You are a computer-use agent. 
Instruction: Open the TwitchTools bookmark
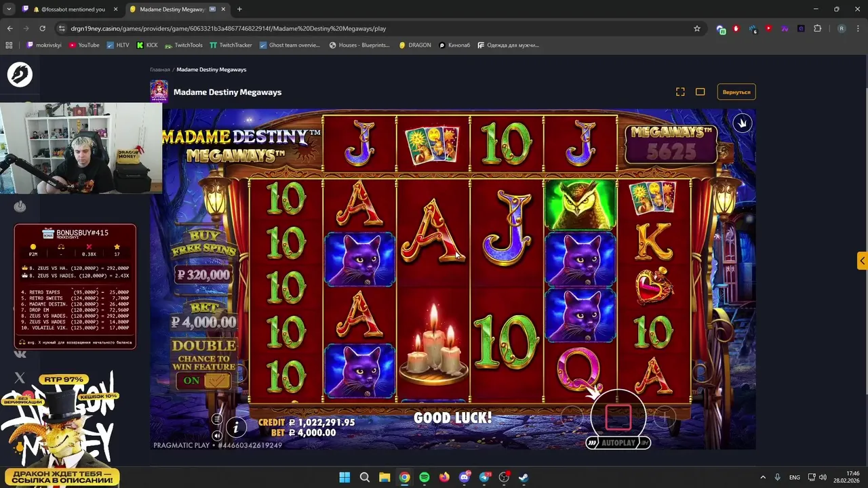point(184,45)
